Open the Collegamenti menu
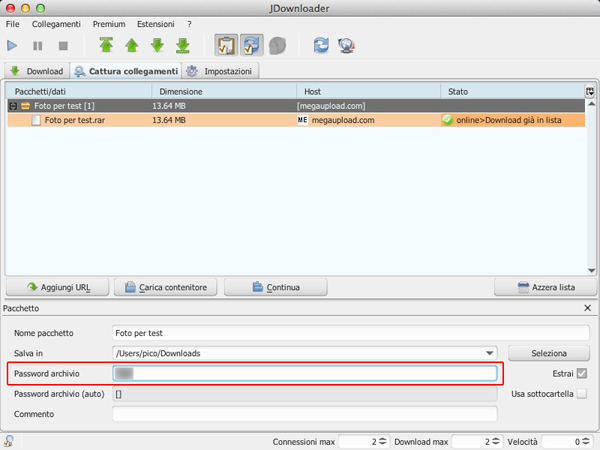 (56, 23)
